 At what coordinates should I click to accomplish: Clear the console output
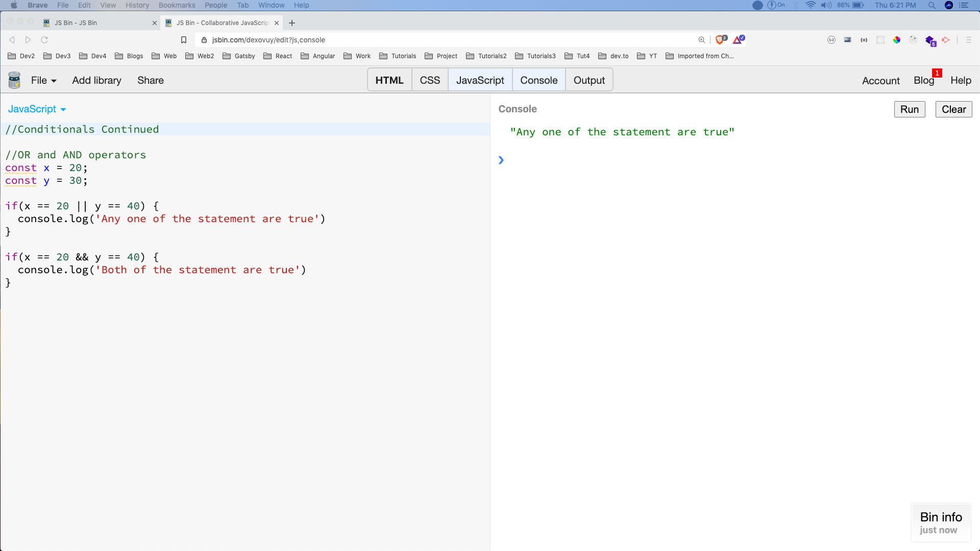pos(953,109)
